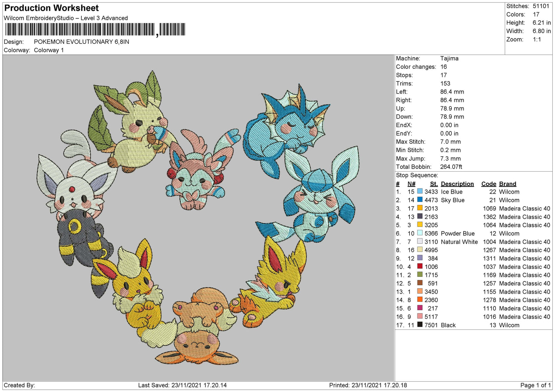
Task: Click the N# column header
Action: tap(411, 184)
